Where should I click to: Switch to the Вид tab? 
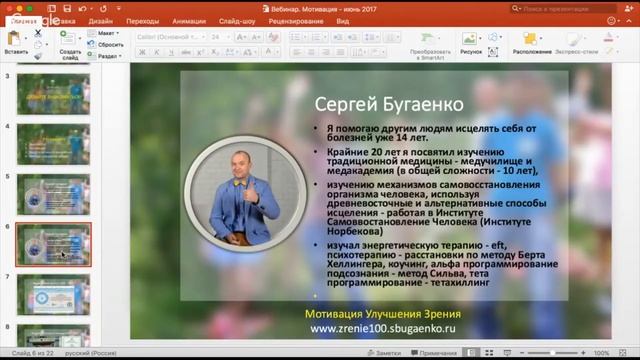coord(342,21)
